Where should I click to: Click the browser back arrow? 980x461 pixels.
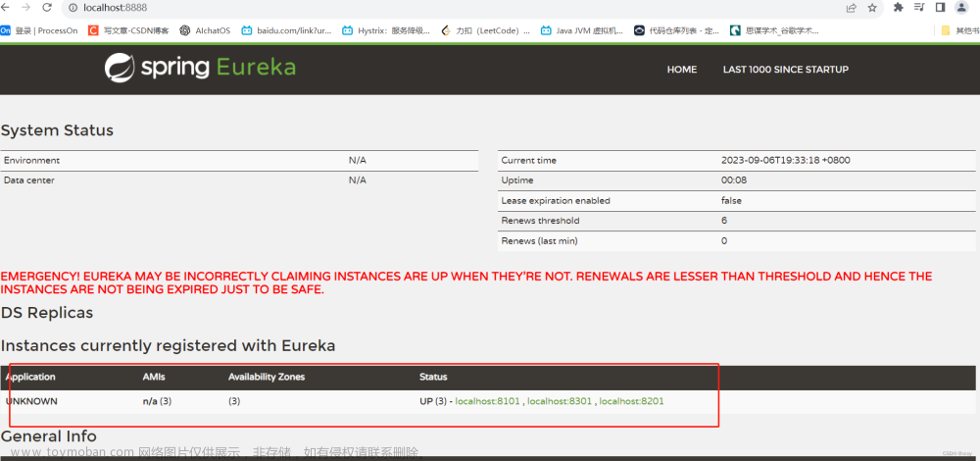click(x=6, y=8)
